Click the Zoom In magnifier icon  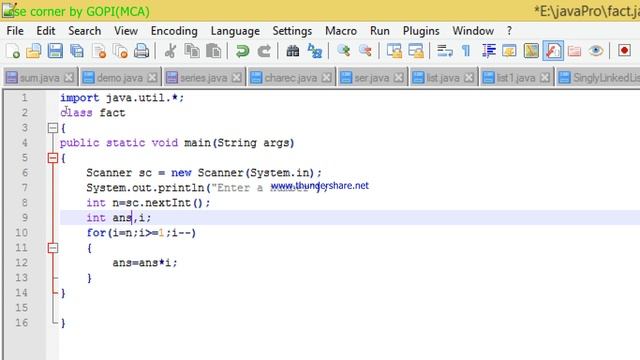tap(344, 51)
